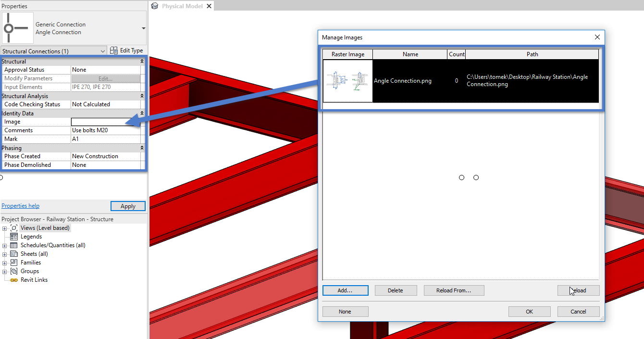Click the Comments value Use bolts M20
644x339 pixels.
(106, 130)
